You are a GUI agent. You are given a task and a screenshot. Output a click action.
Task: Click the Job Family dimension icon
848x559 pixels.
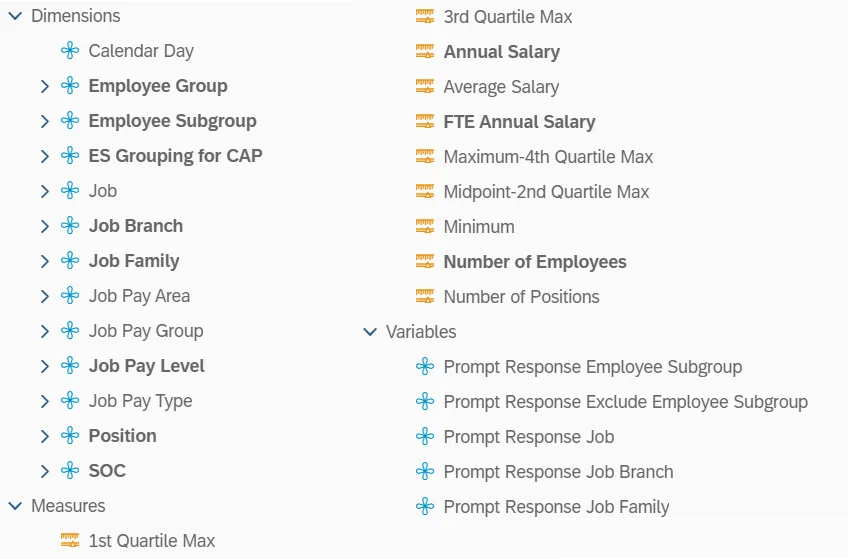70,261
